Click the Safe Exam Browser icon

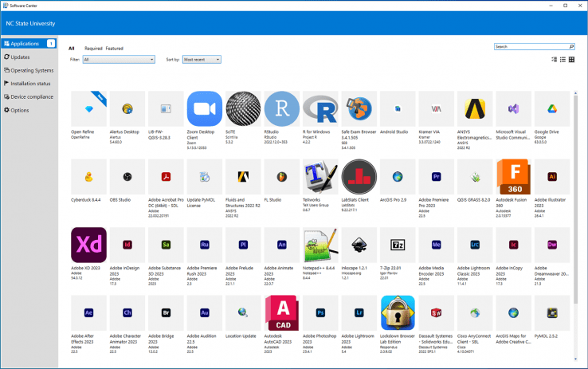point(359,108)
